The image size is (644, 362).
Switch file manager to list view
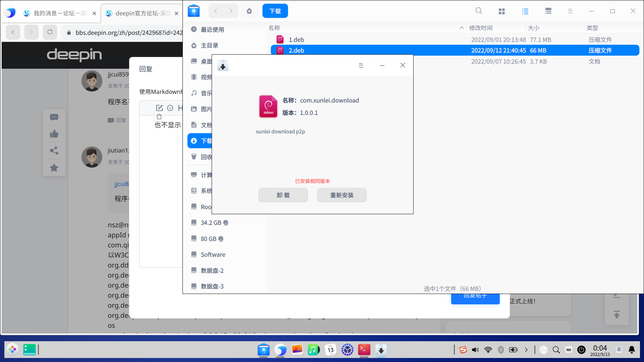point(525,11)
